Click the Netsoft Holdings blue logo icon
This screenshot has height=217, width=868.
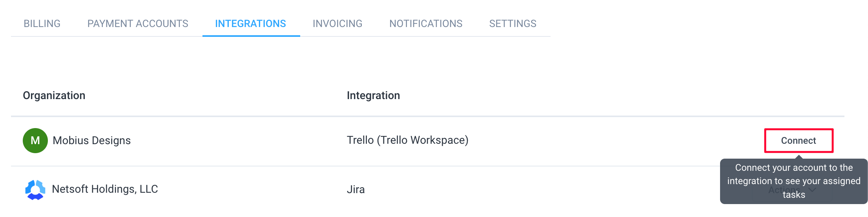35,190
